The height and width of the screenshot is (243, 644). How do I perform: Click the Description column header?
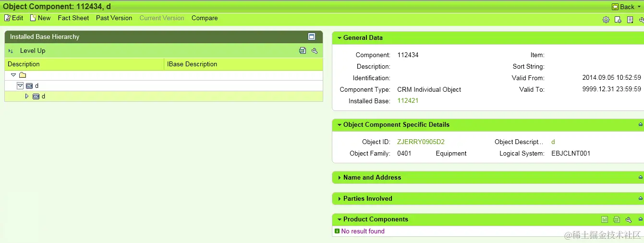coord(85,64)
